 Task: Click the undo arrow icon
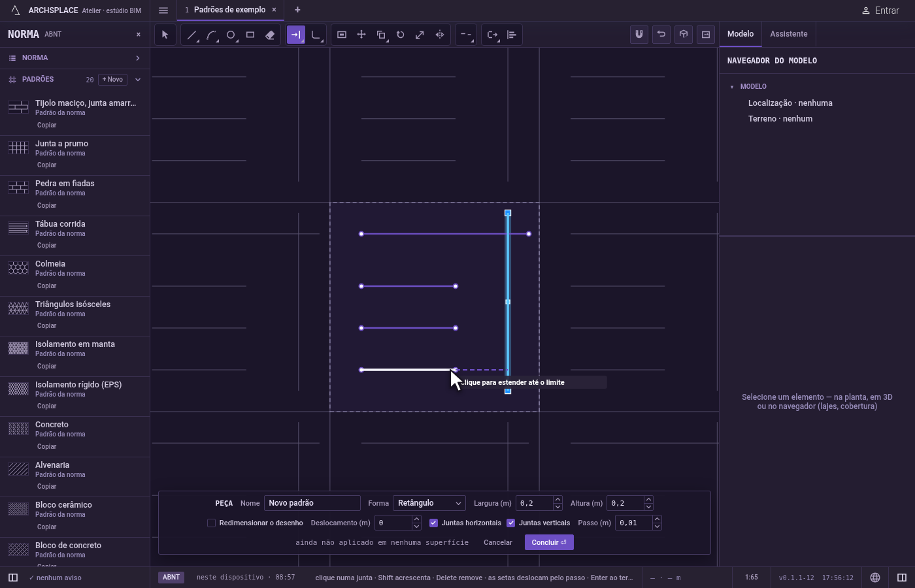pos(661,35)
